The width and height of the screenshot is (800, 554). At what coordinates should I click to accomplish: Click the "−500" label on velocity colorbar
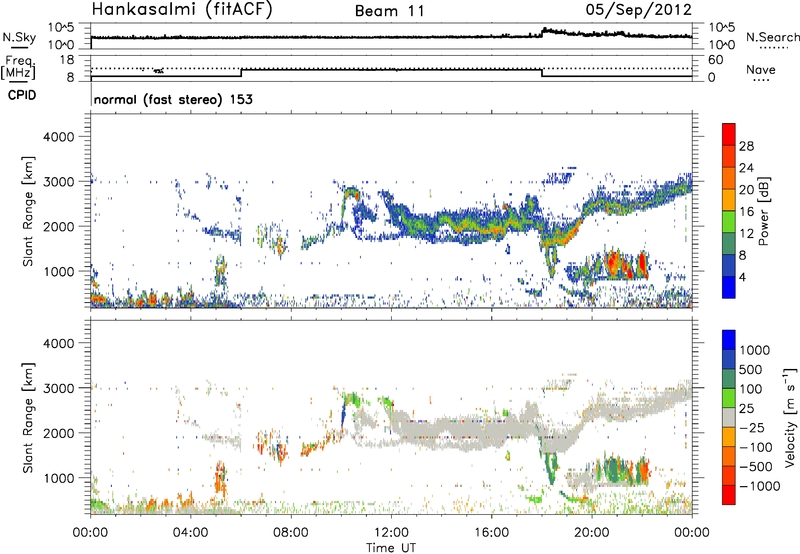tap(756, 467)
